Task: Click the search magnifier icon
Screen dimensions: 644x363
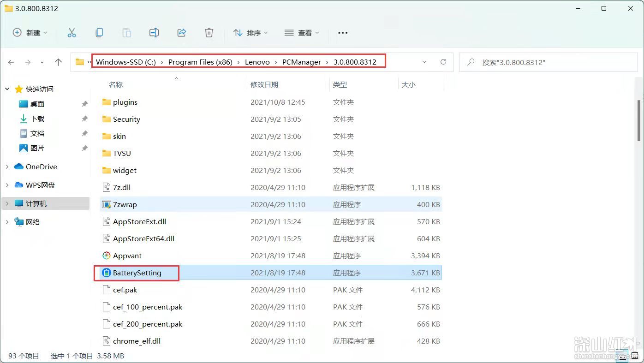Action: click(471, 62)
